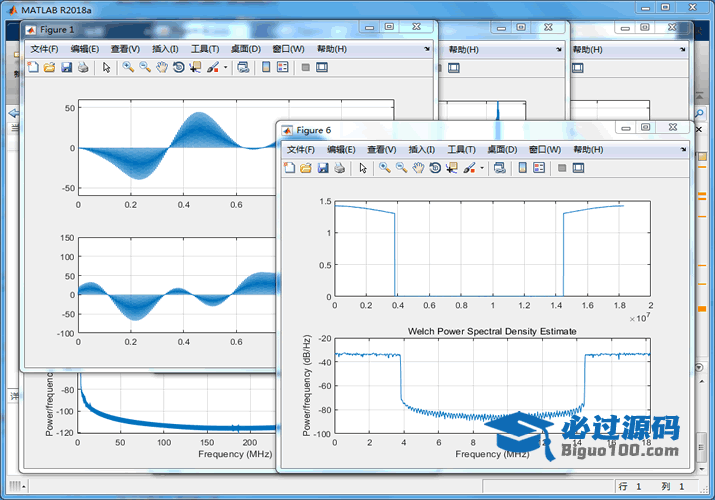Image resolution: width=715 pixels, height=500 pixels.
Task: Click Save icon in Figure 6 toolbar
Action: [x=323, y=168]
